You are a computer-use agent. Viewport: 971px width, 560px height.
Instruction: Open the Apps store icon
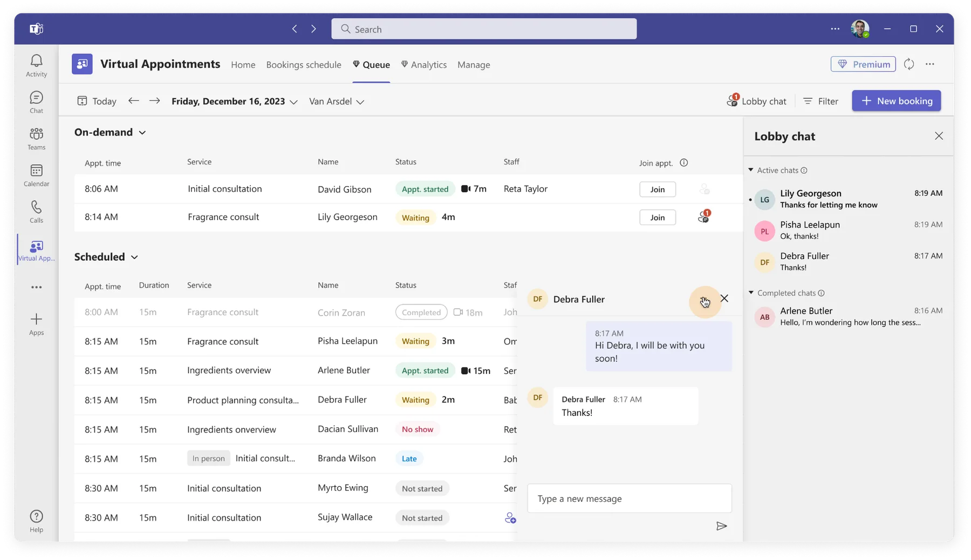[36, 324]
